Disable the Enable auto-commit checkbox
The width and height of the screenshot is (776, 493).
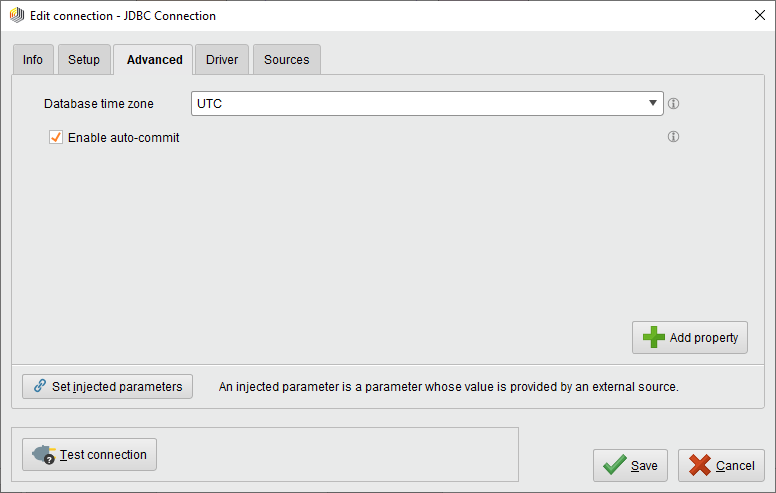click(56, 137)
